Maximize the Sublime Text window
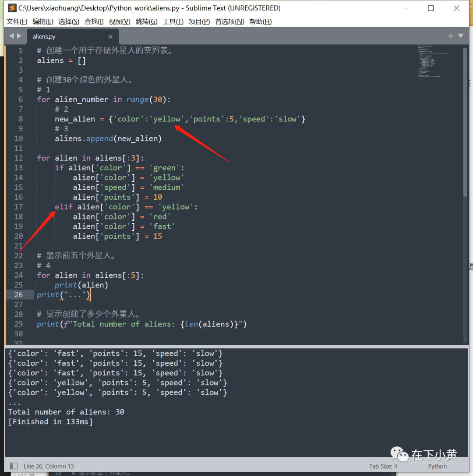The height and width of the screenshot is (476, 473). (431, 8)
